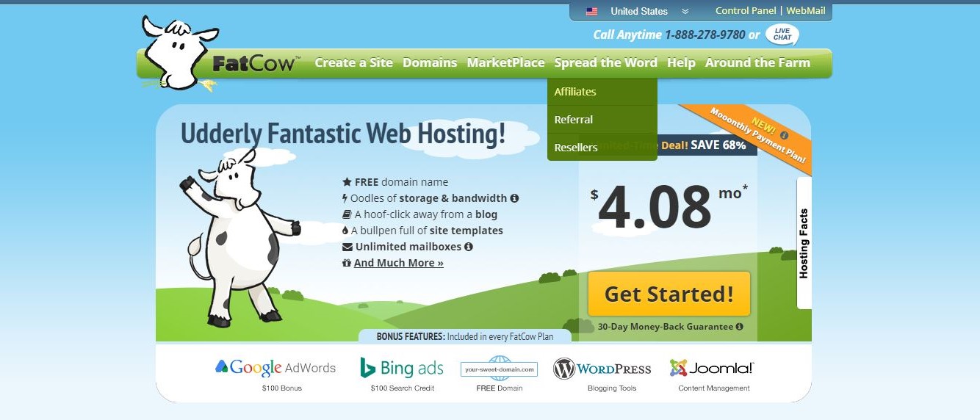Click the your-sweet-domain.com box

(499, 369)
